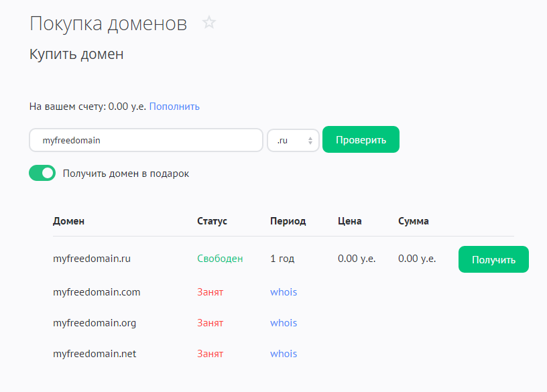Viewport: 547px width, 392px height.
Task: Click the Пополнить link to top up balance
Action: [174, 107]
